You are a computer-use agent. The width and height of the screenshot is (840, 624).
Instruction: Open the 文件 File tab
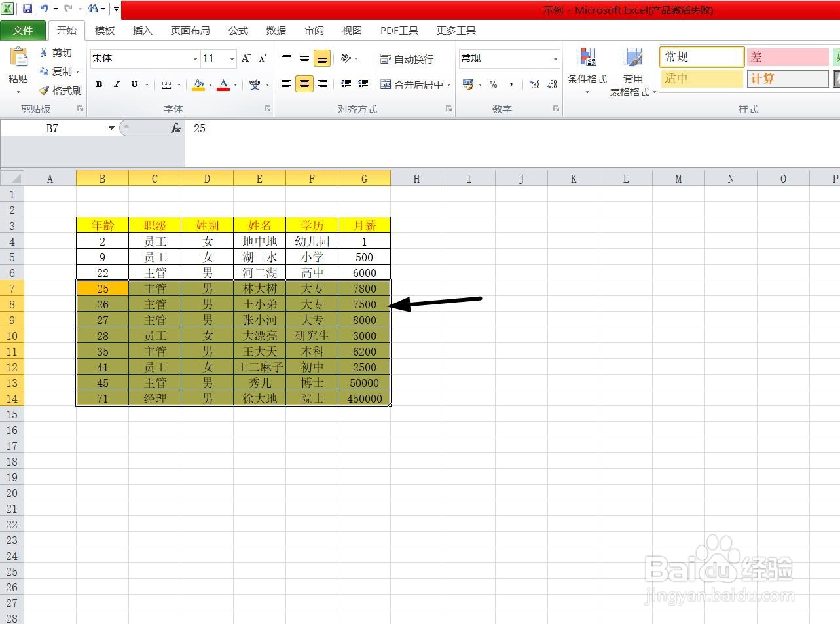pyautogui.click(x=23, y=31)
